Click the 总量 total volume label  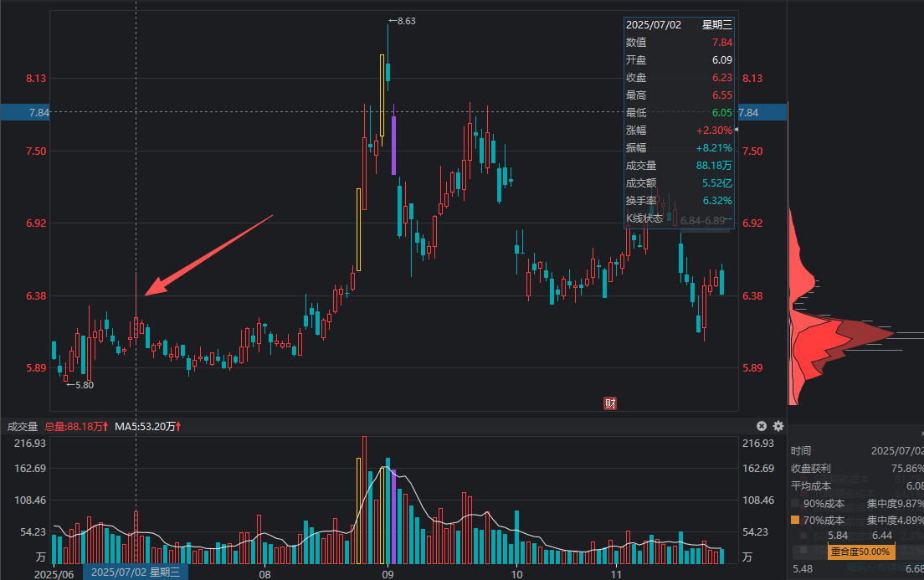(76, 426)
